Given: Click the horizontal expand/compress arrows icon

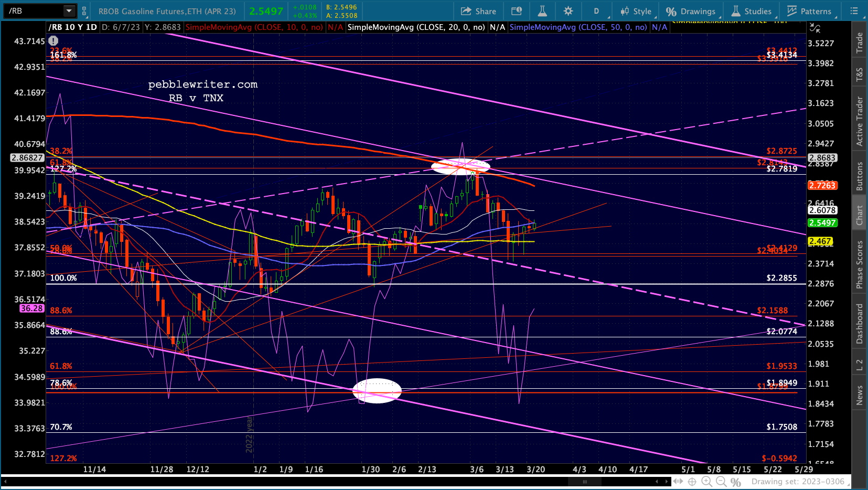Looking at the screenshot, I should point(678,482).
